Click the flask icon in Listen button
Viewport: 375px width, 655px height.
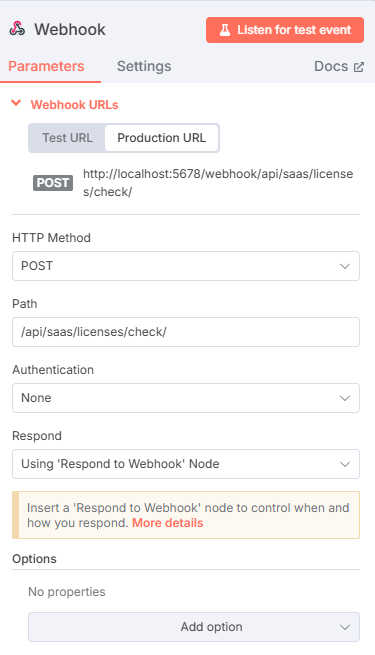(225, 30)
